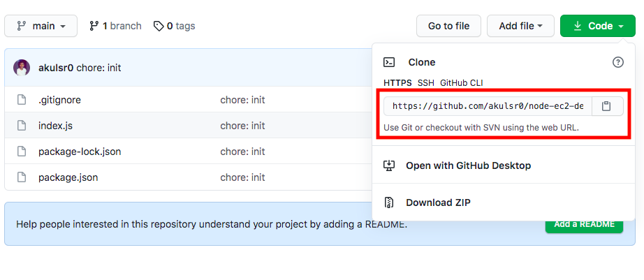Screen dimensions: 644x280
Task: Open commit message of package.json row
Action: coord(243,177)
